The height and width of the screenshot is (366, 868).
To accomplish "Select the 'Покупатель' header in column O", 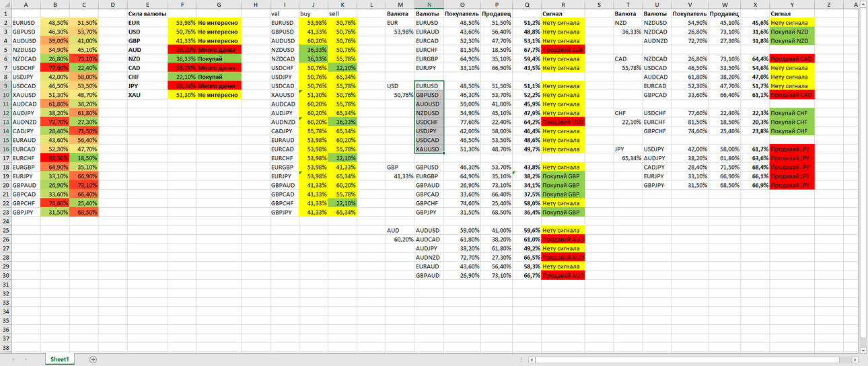I will pos(462,13).
